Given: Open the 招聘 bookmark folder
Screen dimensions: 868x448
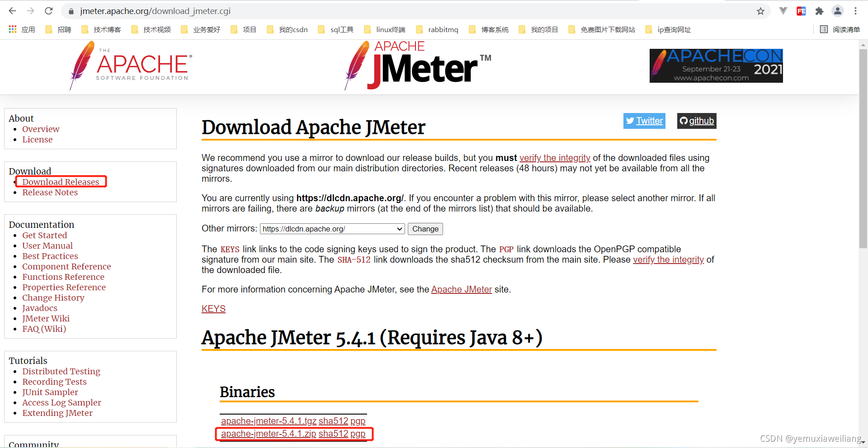Looking at the screenshot, I should point(58,29).
